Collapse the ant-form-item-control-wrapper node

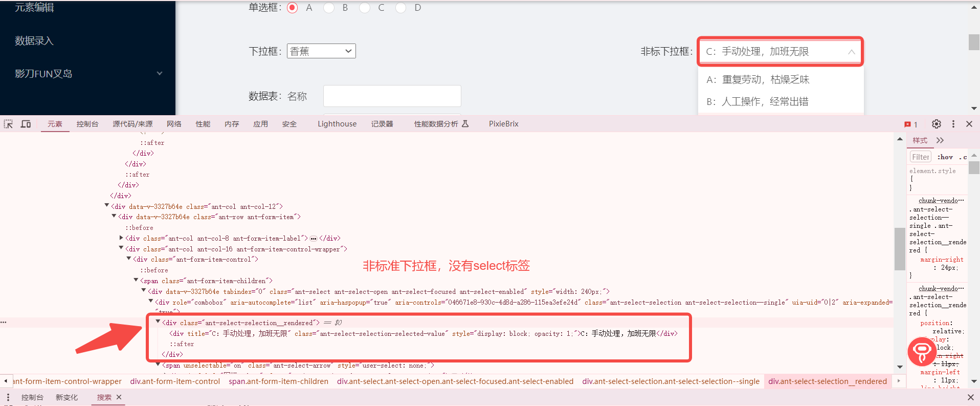pyautogui.click(x=121, y=248)
